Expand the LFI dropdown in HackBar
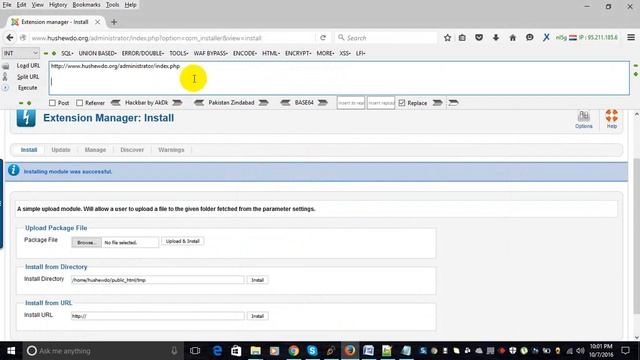This screenshot has height=360, width=640. coord(360,53)
